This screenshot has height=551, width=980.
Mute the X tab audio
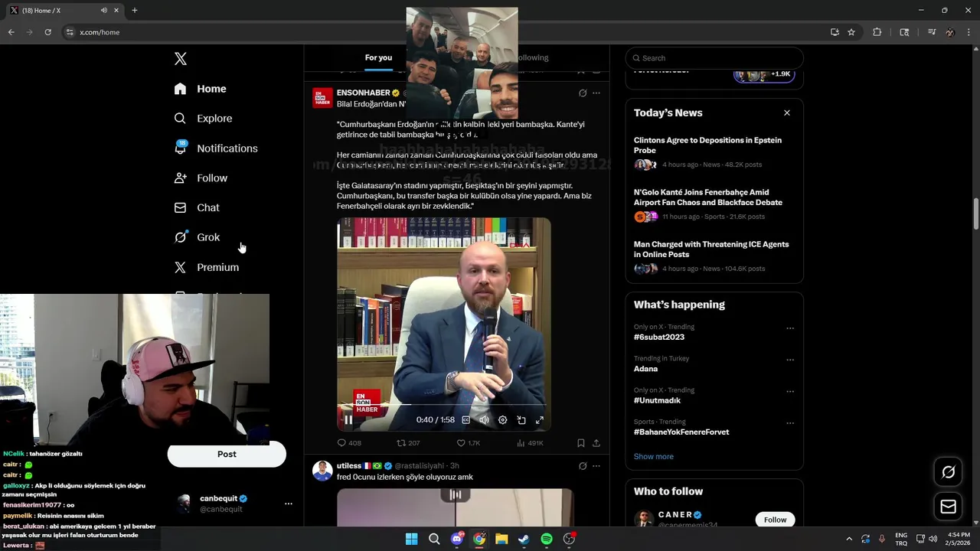(x=104, y=10)
